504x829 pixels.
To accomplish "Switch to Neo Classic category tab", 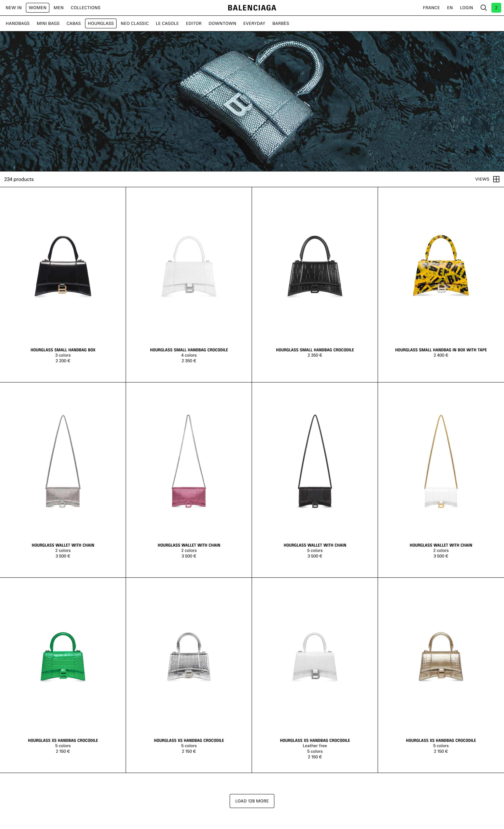I will point(135,24).
